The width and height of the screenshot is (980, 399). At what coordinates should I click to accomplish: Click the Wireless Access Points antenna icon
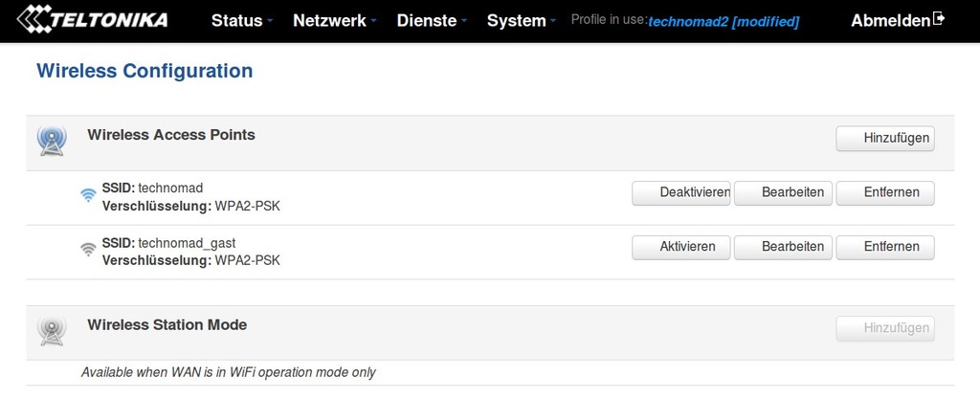(x=52, y=141)
